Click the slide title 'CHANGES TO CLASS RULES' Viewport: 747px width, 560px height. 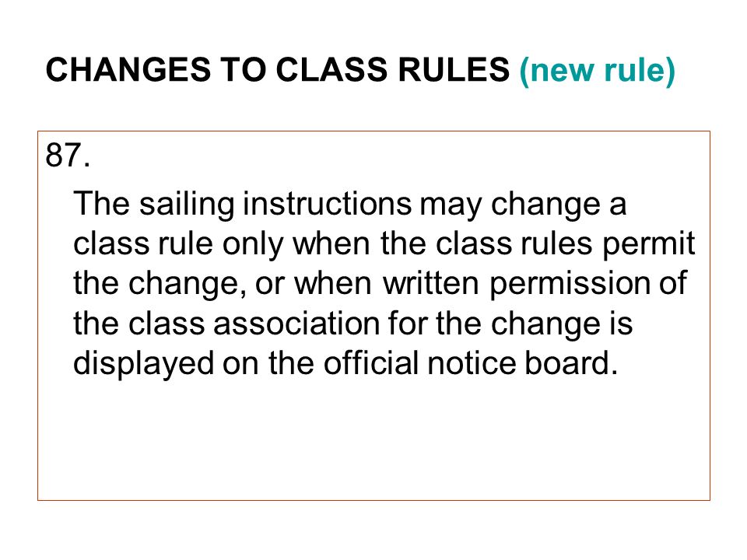coord(278,69)
